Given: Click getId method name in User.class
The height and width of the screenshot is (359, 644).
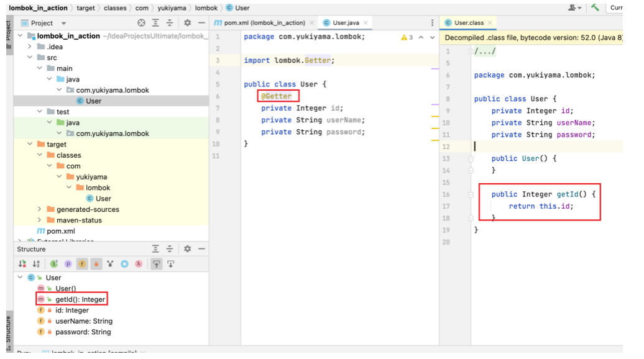Looking at the screenshot, I should click(x=567, y=194).
